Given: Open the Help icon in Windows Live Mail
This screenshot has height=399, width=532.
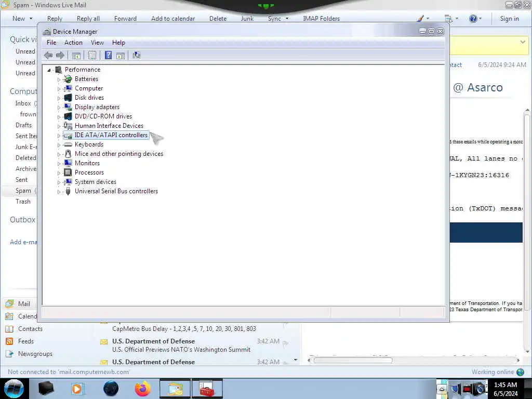Looking at the screenshot, I should pyautogui.click(x=473, y=19).
